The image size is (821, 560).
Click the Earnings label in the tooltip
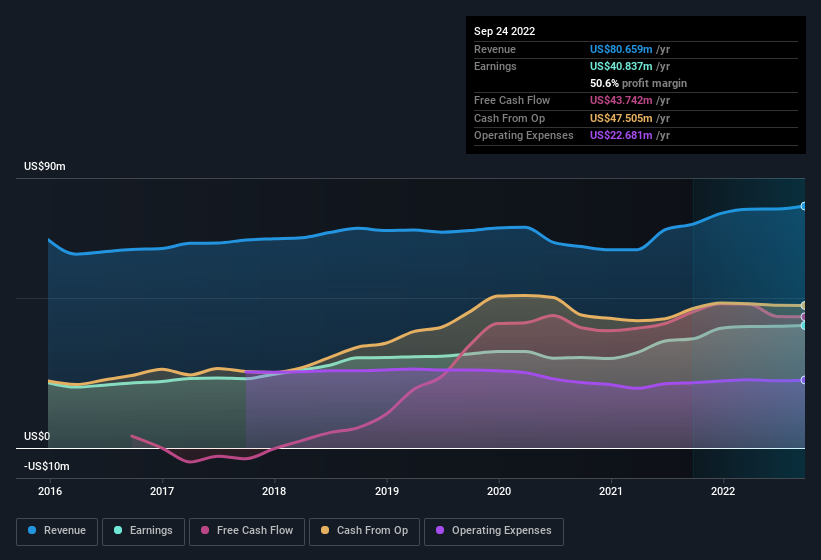495,66
